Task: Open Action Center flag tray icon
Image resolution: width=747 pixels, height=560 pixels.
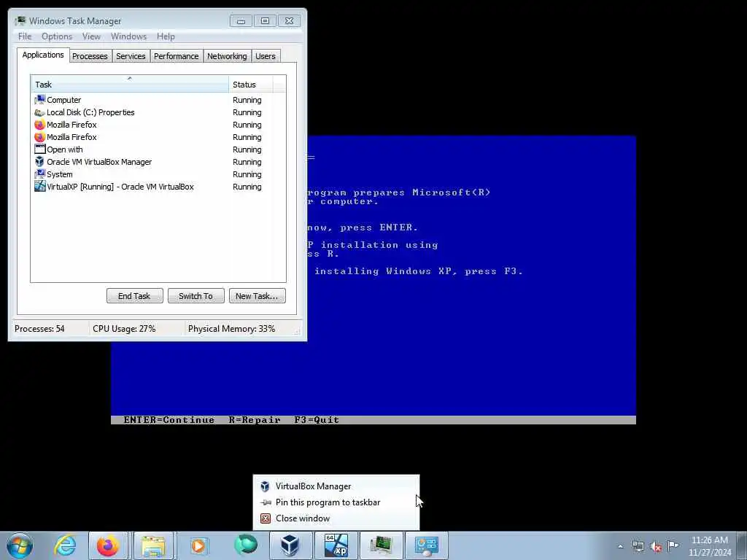Action: point(673,545)
